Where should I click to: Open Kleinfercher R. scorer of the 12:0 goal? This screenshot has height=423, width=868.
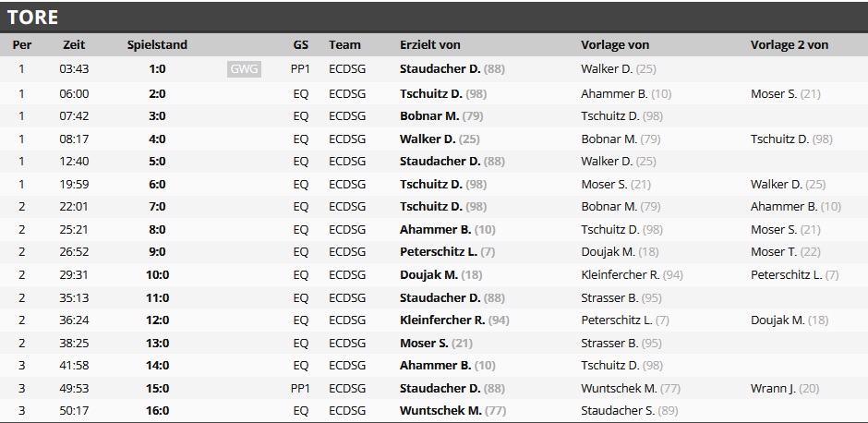click(442, 320)
